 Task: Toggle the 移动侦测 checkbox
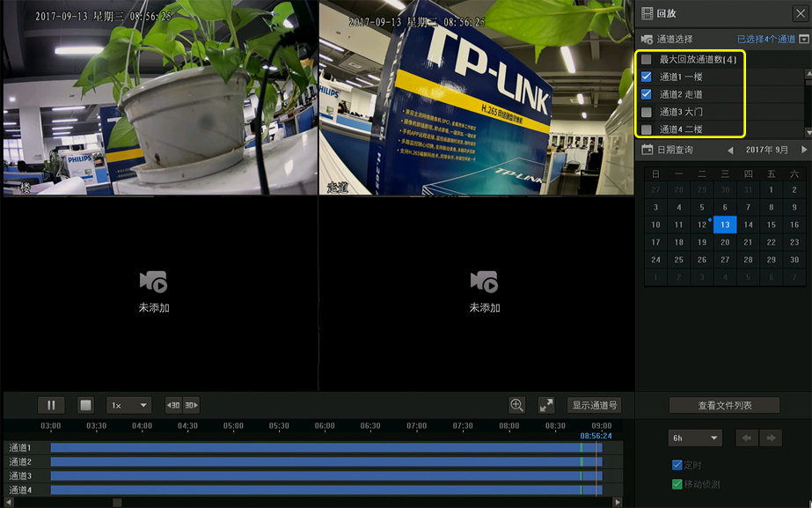tap(677, 484)
